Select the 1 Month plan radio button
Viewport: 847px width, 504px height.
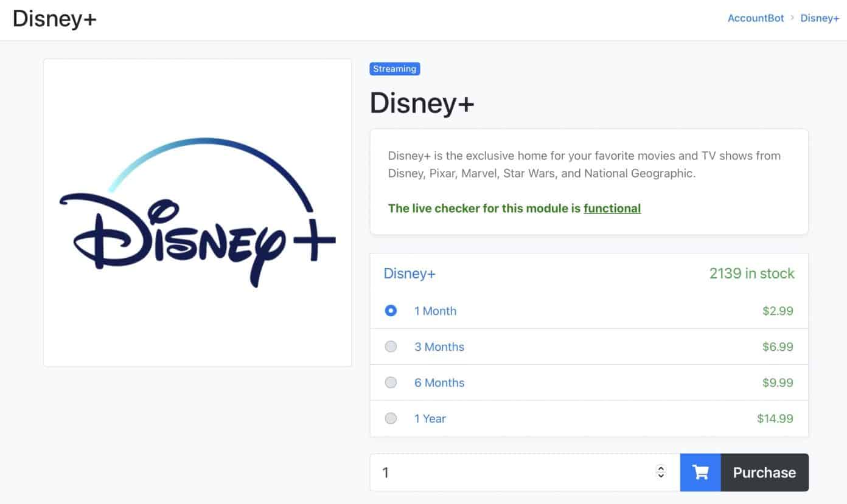pos(391,311)
